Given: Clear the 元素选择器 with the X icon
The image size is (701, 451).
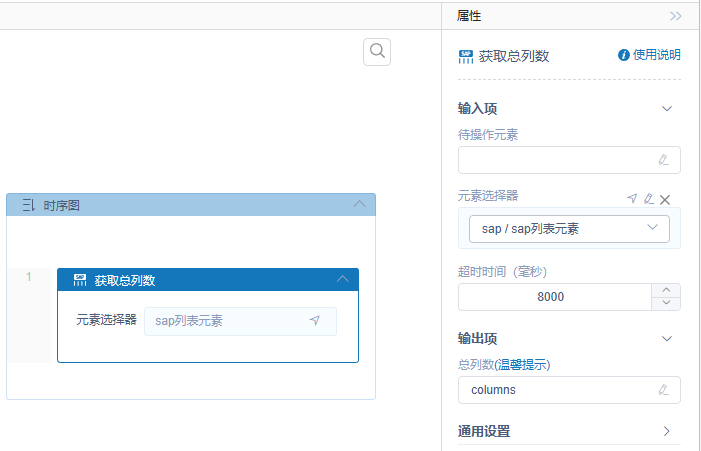Looking at the screenshot, I should click(665, 199).
